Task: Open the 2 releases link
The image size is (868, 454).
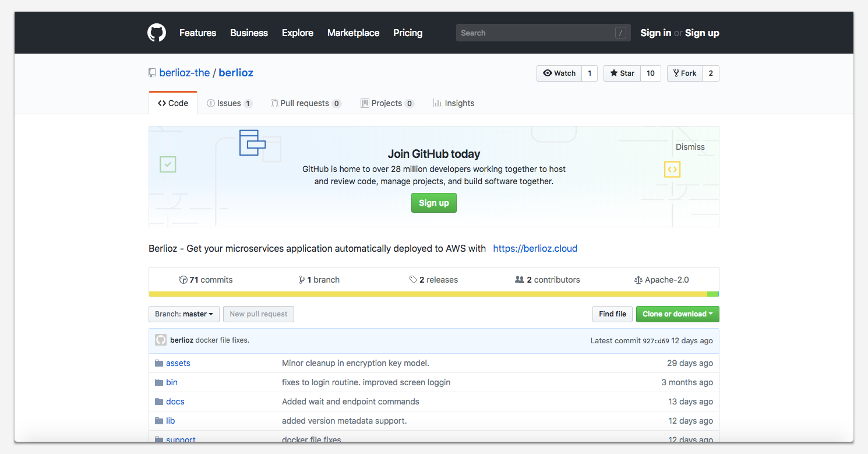Action: click(x=434, y=280)
